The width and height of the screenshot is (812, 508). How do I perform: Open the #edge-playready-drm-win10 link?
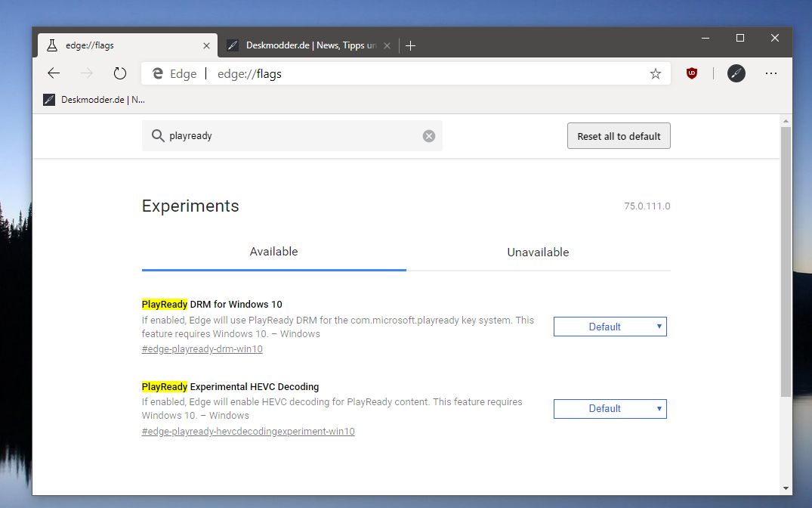[x=202, y=348]
